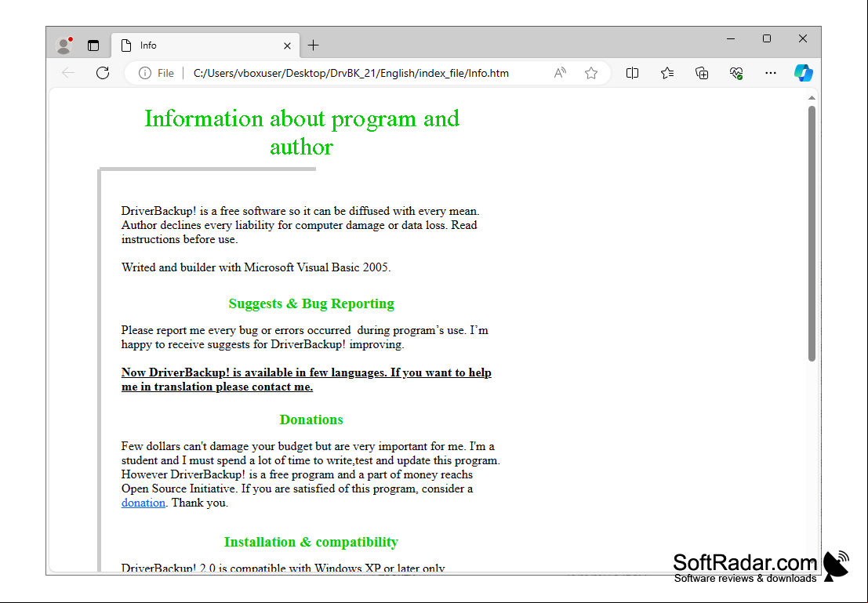This screenshot has width=868, height=603.
Task: Open Browser essentials heart icon
Action: [x=736, y=73]
